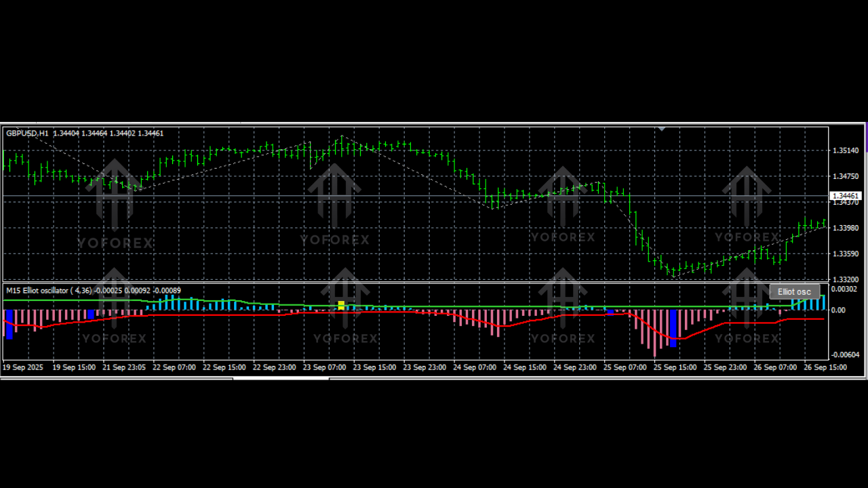Select the Elliot osc button
This screenshot has width=868, height=488.
[x=794, y=291]
